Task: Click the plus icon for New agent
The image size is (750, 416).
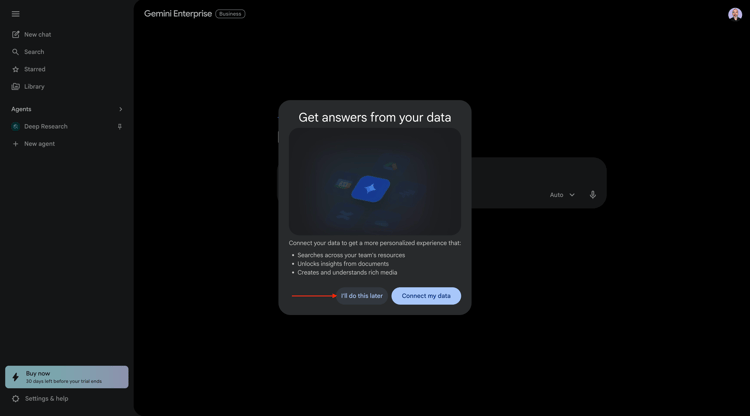Action: point(15,144)
